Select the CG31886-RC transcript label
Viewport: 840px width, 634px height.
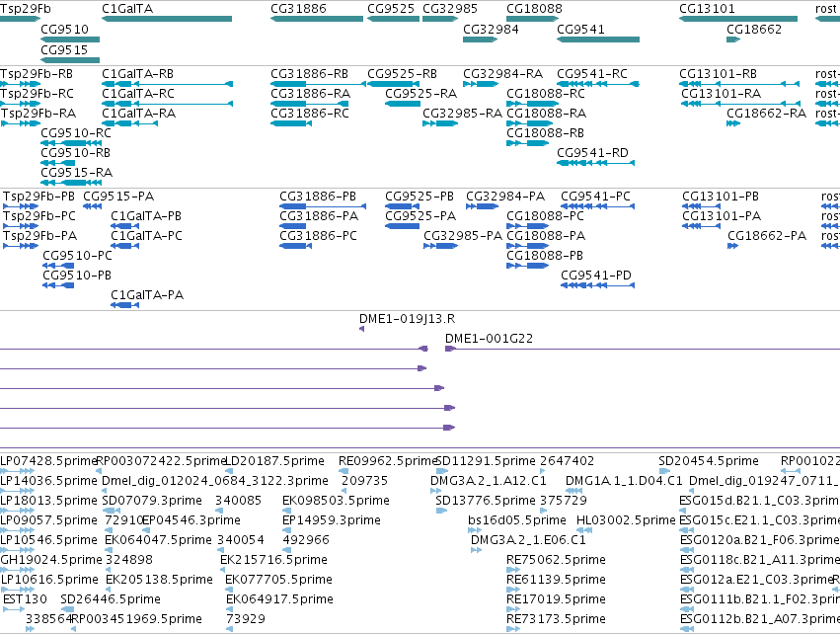pos(310,114)
